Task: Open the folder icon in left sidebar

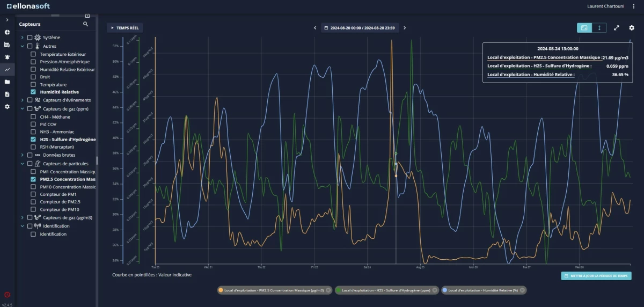Action: pyautogui.click(x=7, y=82)
